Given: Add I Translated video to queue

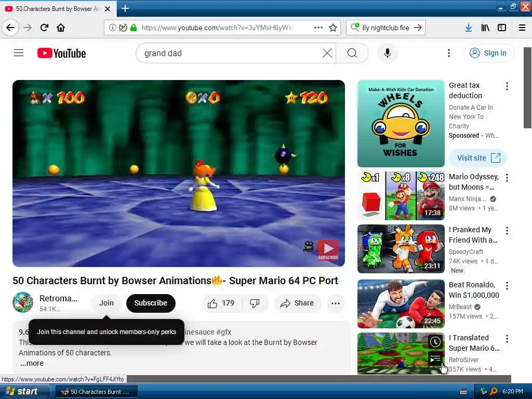Looking at the screenshot, I should pyautogui.click(x=435, y=358).
